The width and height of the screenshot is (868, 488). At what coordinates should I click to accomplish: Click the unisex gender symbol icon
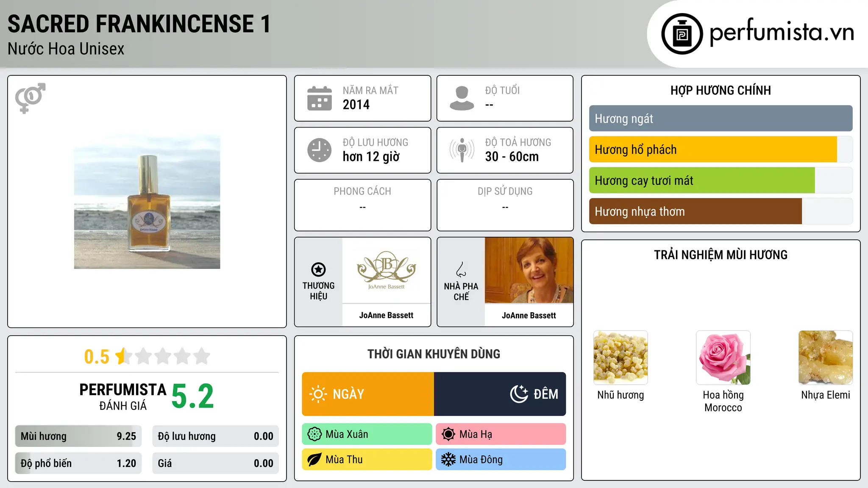(x=30, y=98)
